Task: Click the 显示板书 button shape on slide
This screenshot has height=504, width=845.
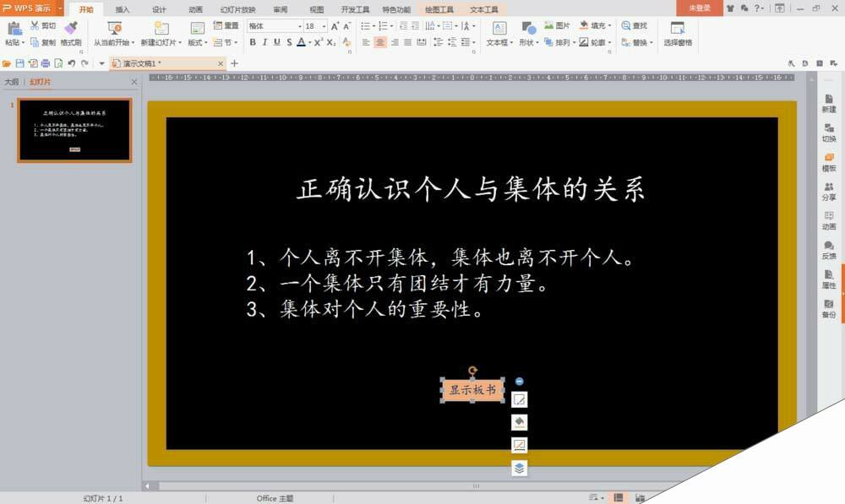Action: coord(473,390)
